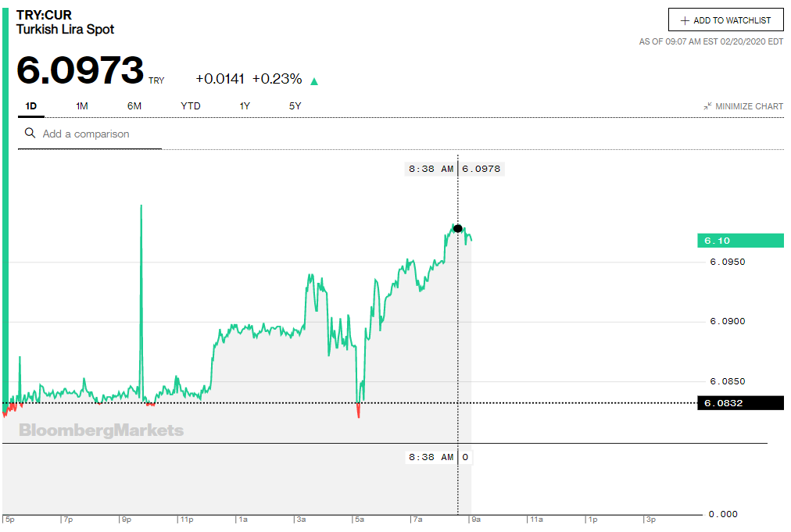Screen dimensions: 791x532
Task: Click the red dip near 5a on chart
Action: (359, 411)
